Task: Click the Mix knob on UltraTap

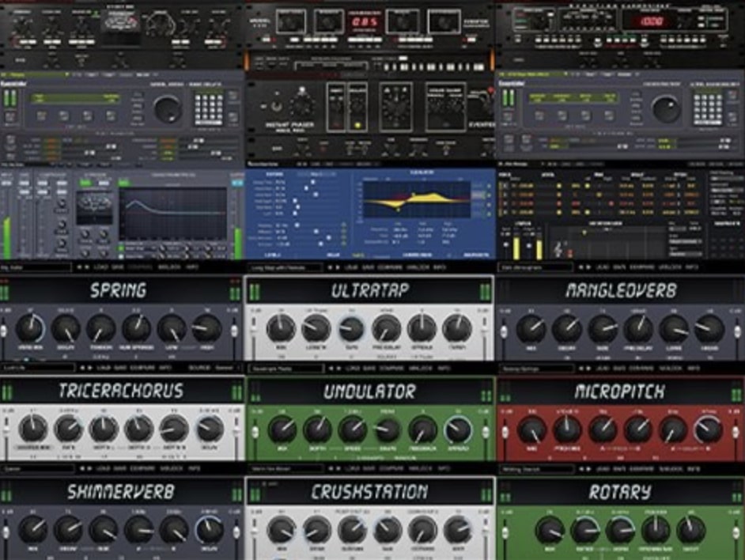Action: [x=281, y=328]
